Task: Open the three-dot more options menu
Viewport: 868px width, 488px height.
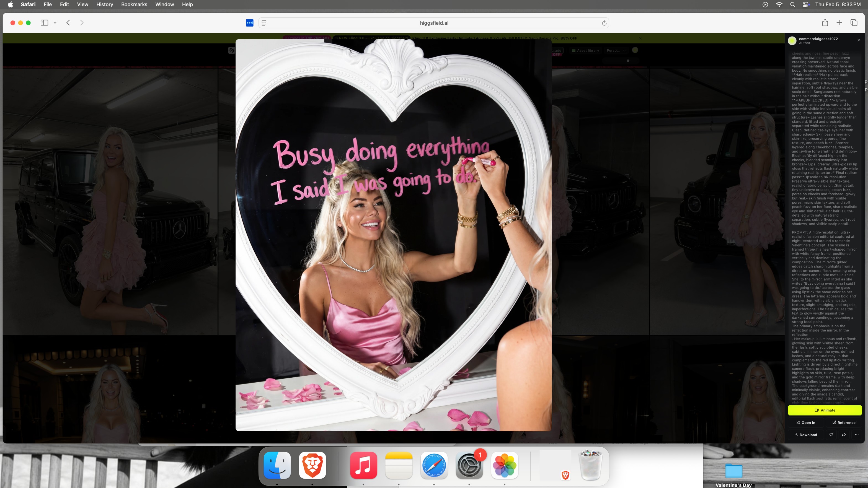Action: (857, 435)
